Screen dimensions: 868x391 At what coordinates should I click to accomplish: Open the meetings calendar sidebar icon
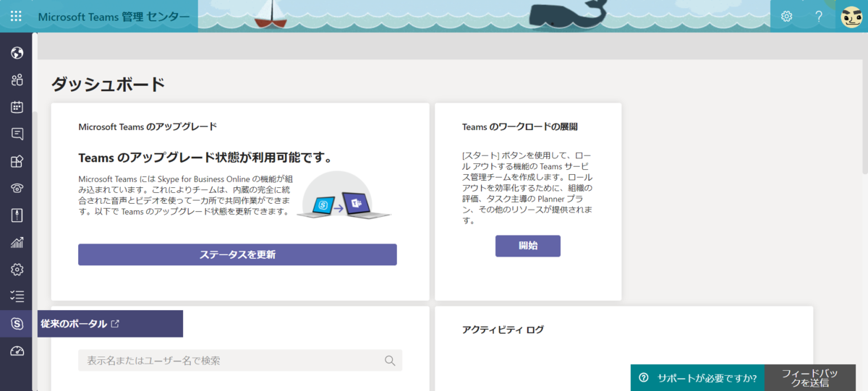(x=17, y=107)
